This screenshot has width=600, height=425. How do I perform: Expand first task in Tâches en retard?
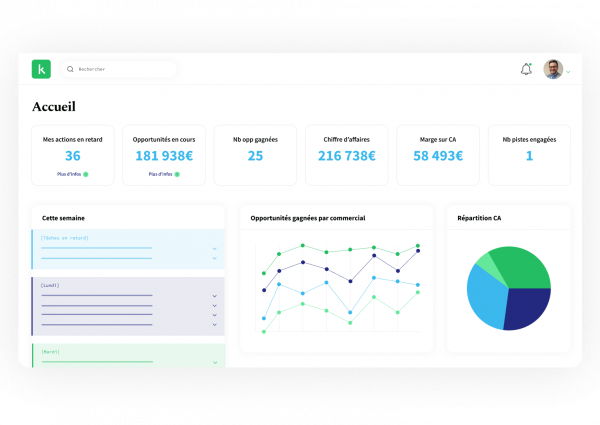coord(215,249)
